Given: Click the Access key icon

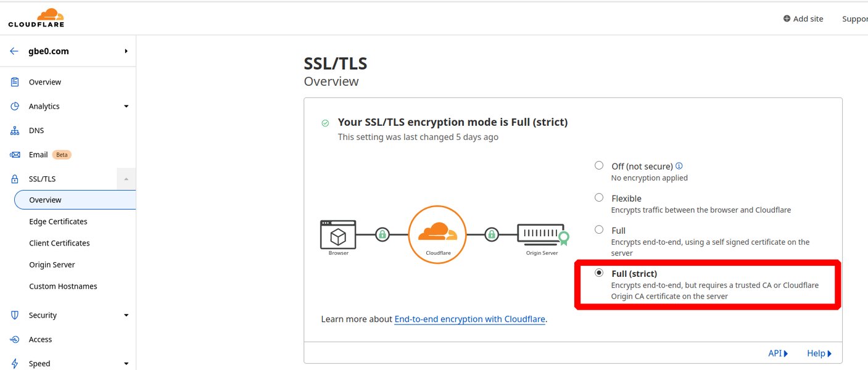Looking at the screenshot, I should pos(14,339).
